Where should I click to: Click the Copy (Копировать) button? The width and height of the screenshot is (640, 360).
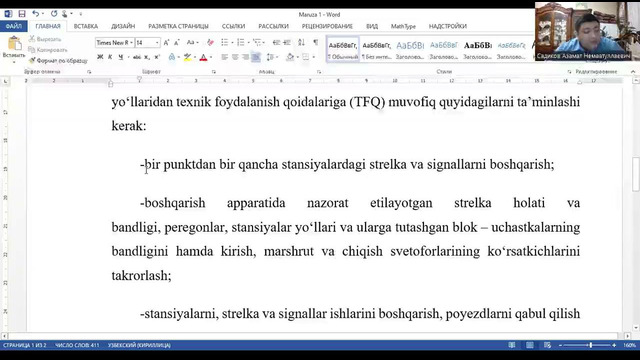pyautogui.click(x=48, y=50)
